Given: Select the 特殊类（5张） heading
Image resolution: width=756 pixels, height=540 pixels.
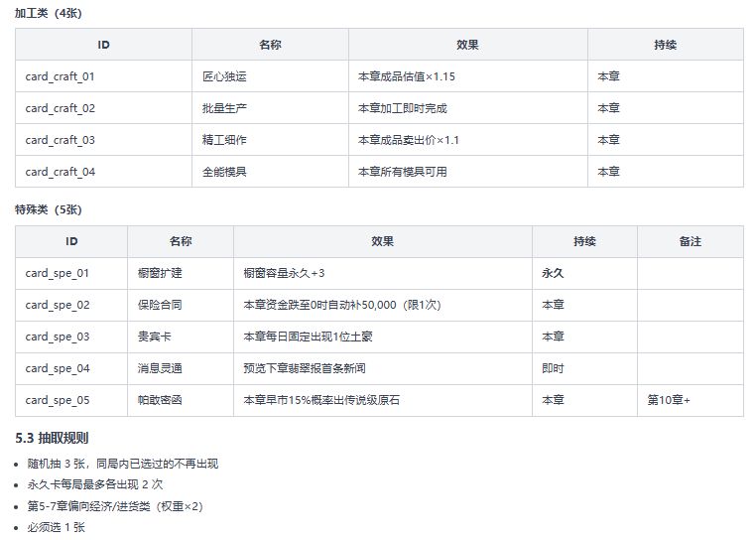Looking at the screenshot, I should coord(49,209).
